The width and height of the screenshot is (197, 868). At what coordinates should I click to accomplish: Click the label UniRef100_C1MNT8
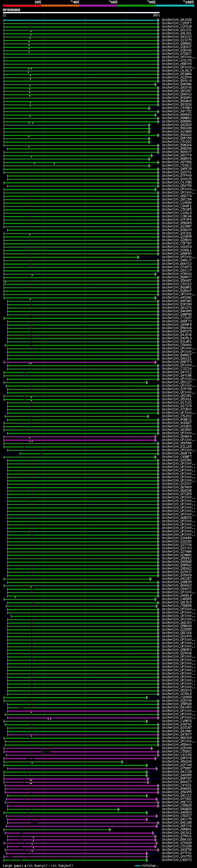pos(177,721)
